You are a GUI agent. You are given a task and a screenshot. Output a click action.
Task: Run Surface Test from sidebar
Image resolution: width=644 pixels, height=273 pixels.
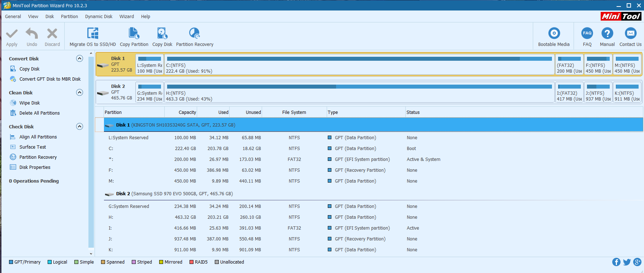[x=33, y=147]
